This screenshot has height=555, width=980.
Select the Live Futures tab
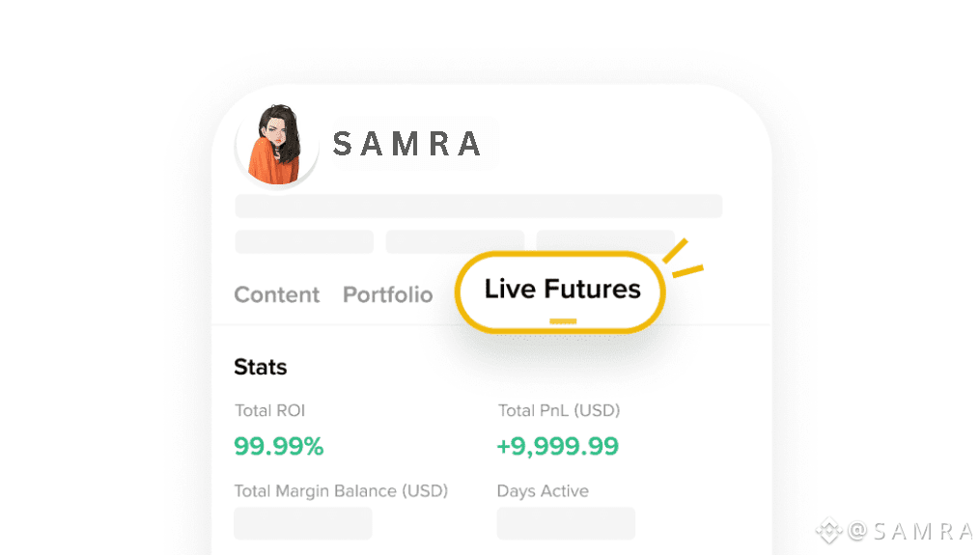pos(562,289)
